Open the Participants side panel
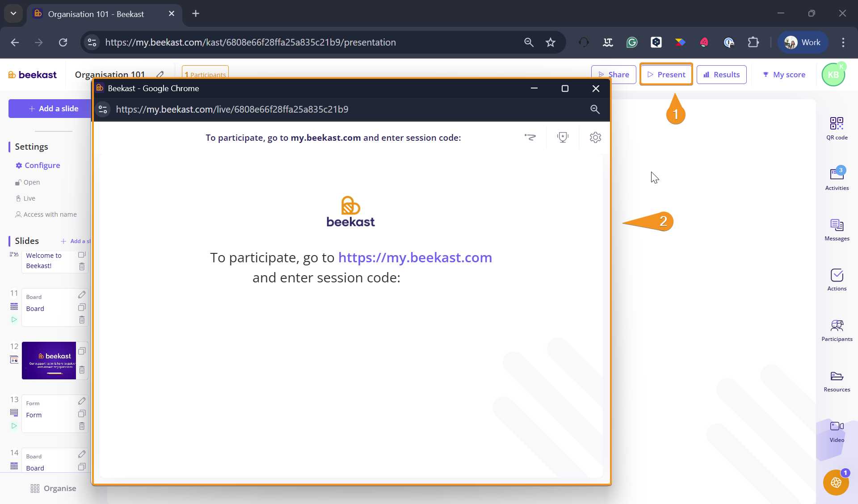Screen dimensions: 858x504 pos(837,331)
